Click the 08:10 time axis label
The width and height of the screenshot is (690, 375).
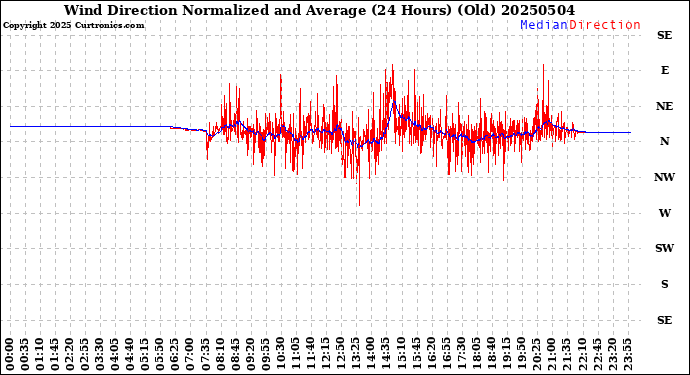coord(220,354)
